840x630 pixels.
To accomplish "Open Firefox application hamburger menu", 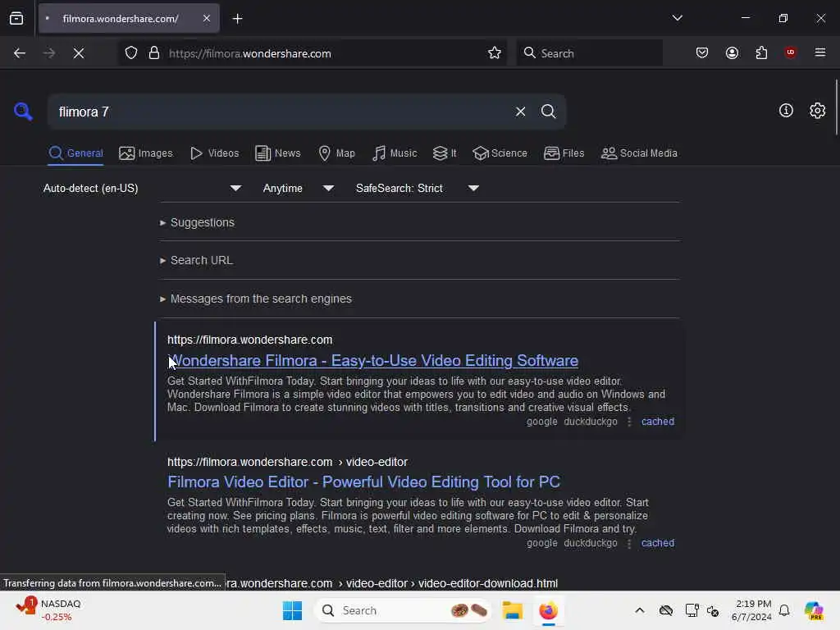I will 820,52.
